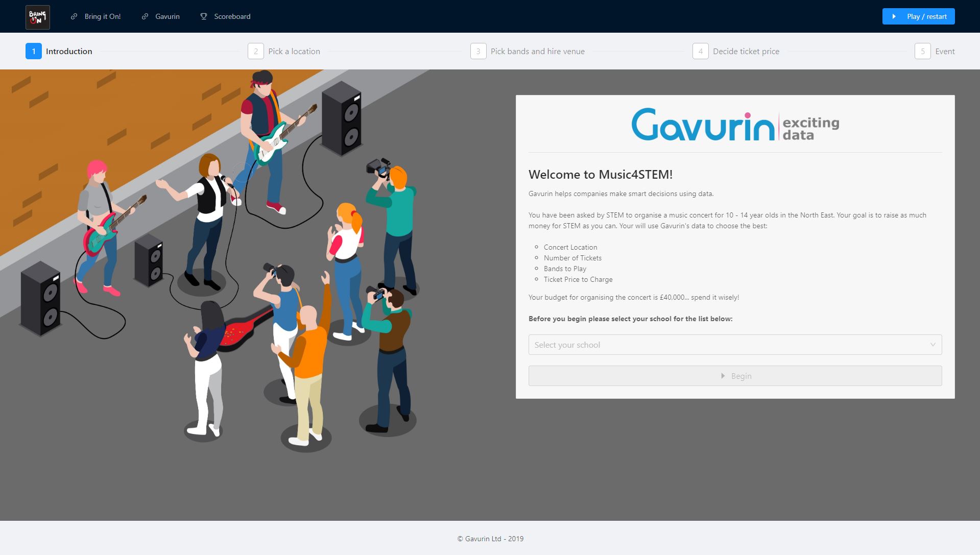Click the Begin button
The width and height of the screenshot is (980, 555).
735,376
